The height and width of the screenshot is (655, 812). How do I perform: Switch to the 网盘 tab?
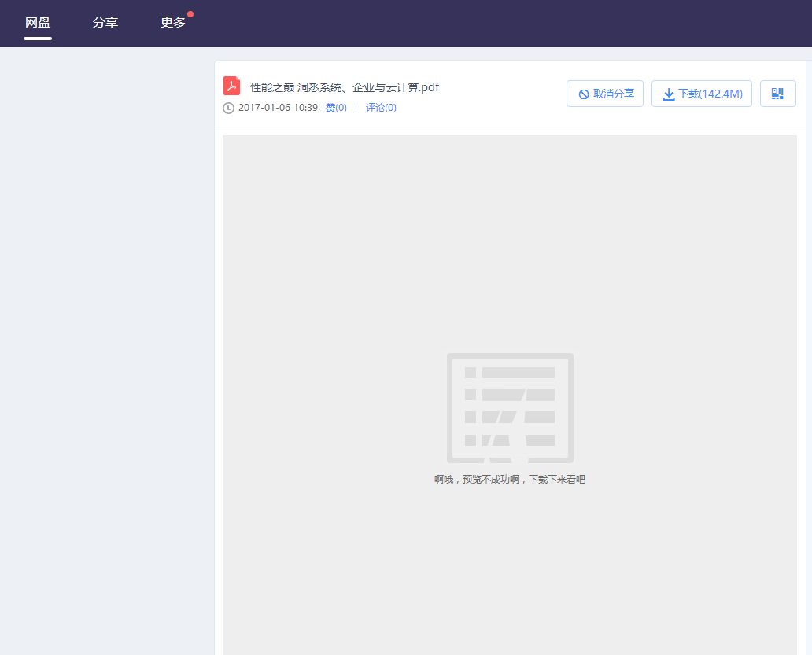click(38, 22)
